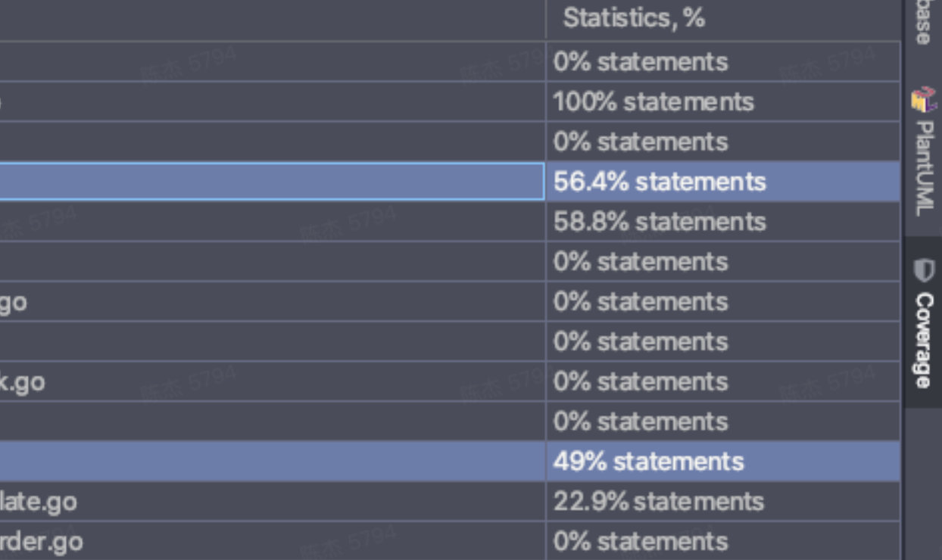This screenshot has width=942, height=560.
Task: Select the file name ending in "rder.go"
Action: [x=41, y=542]
